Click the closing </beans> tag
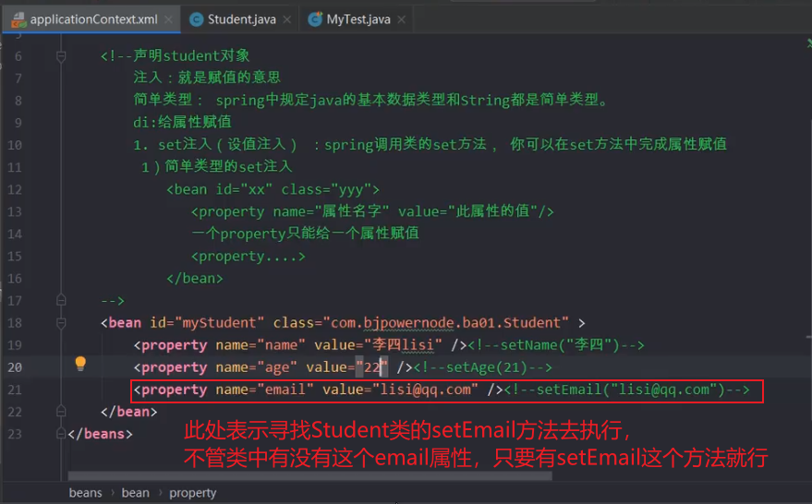This screenshot has height=504, width=812. pos(100,434)
